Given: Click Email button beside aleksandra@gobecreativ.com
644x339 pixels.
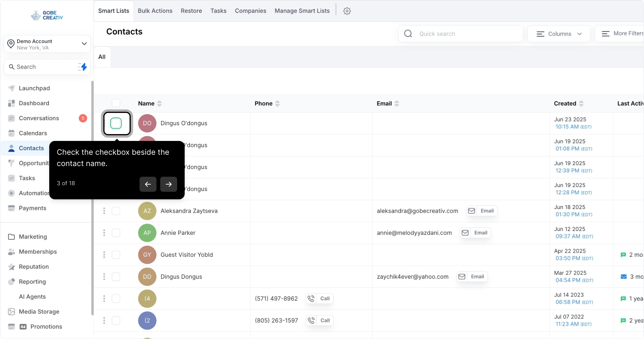Looking at the screenshot, I should (482, 211).
